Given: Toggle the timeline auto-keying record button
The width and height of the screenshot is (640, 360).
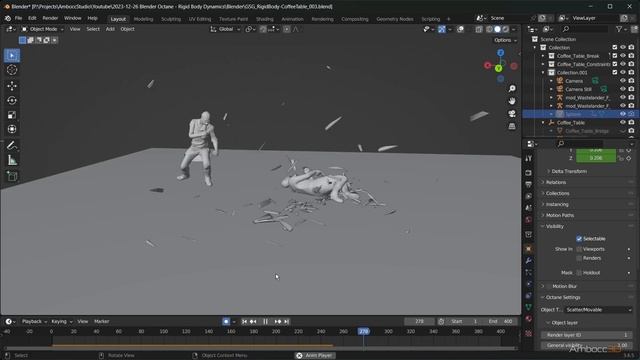Looking at the screenshot, I should point(226,322).
